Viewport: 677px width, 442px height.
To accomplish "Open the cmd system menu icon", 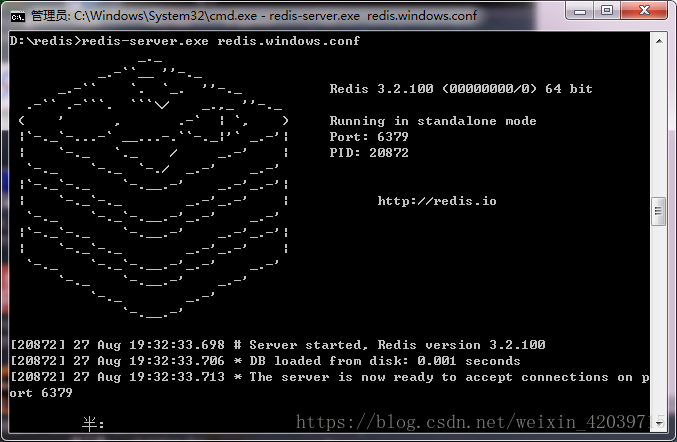I will pyautogui.click(x=18, y=17).
